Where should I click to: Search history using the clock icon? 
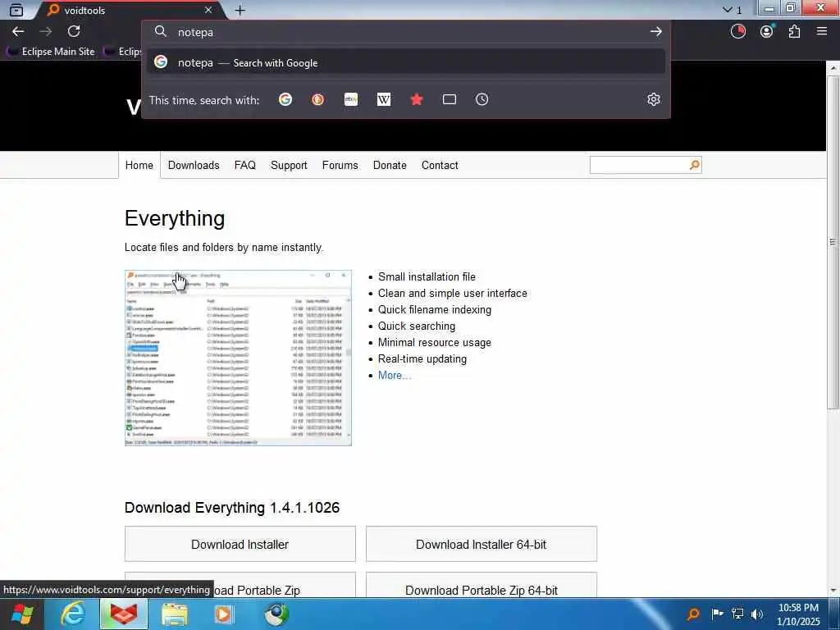pos(482,99)
